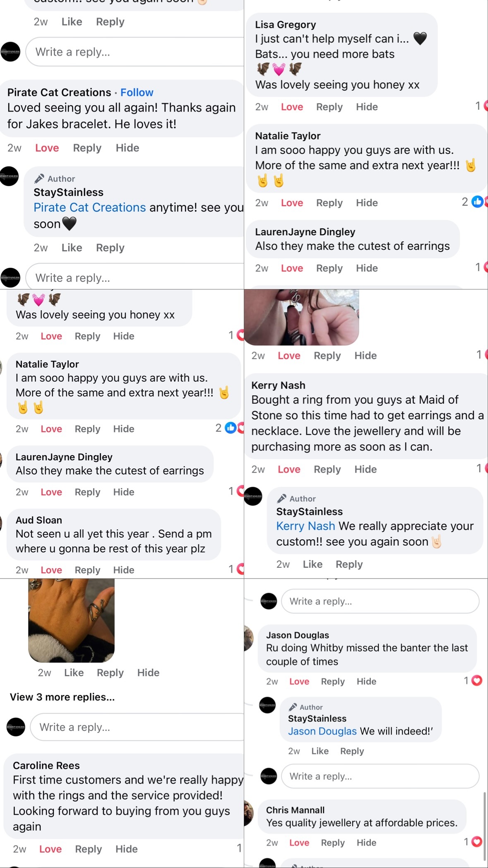488x868 pixels.
Task: Expand View 3 more replies
Action: tap(62, 697)
